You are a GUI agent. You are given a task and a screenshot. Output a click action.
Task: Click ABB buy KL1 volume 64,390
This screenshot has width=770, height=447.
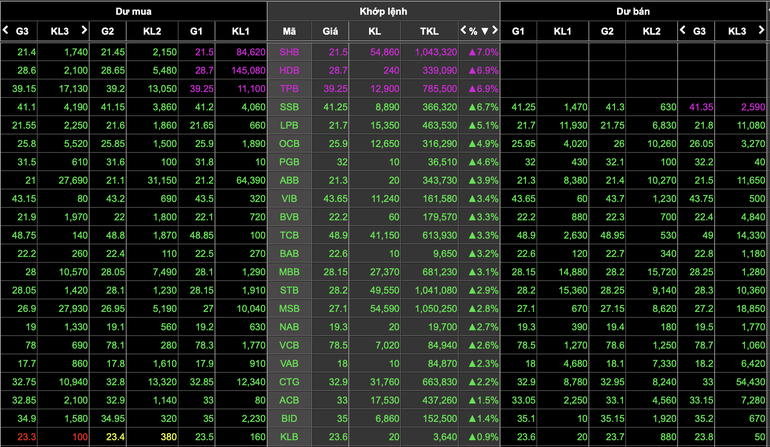click(251, 180)
